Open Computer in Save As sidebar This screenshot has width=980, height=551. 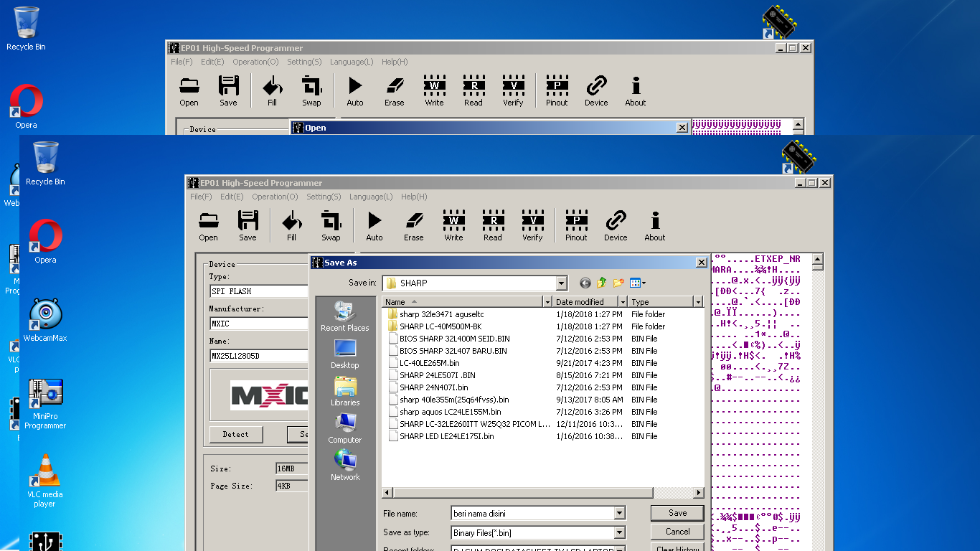tap(345, 428)
